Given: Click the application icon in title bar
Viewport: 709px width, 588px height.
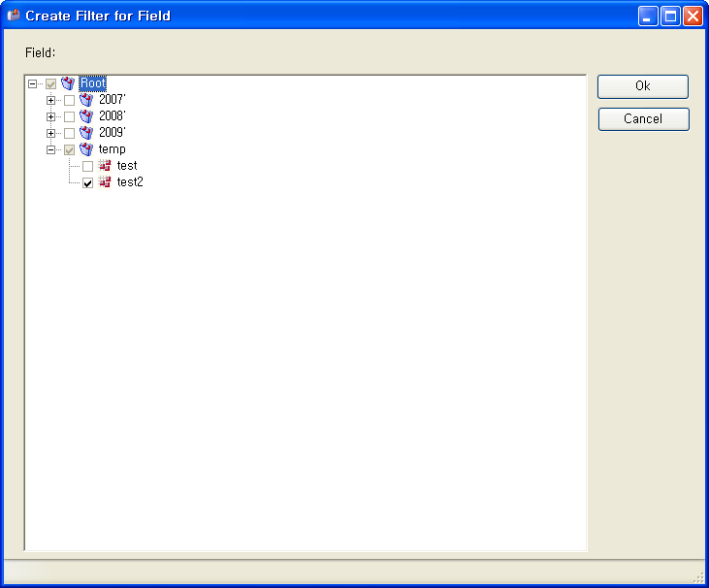Looking at the screenshot, I should click(14, 16).
